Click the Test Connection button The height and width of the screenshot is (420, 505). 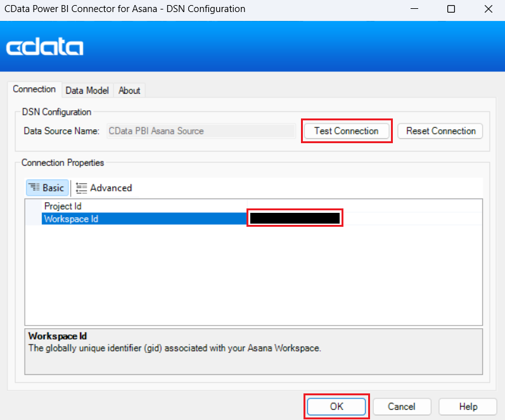coord(346,131)
